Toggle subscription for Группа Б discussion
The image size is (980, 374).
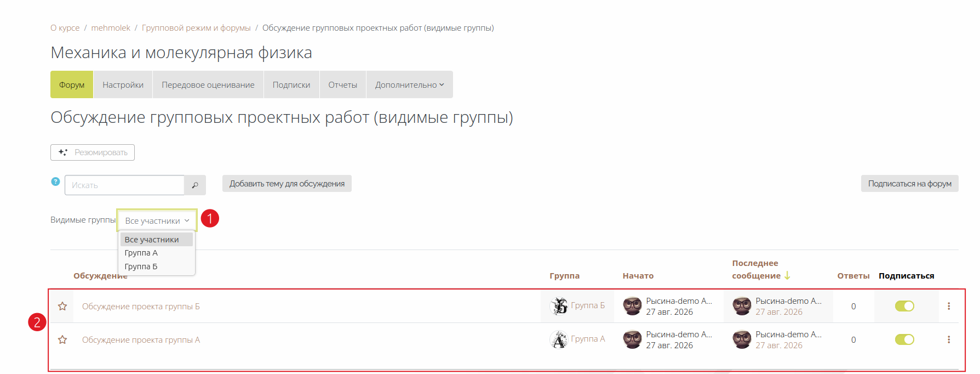click(904, 306)
